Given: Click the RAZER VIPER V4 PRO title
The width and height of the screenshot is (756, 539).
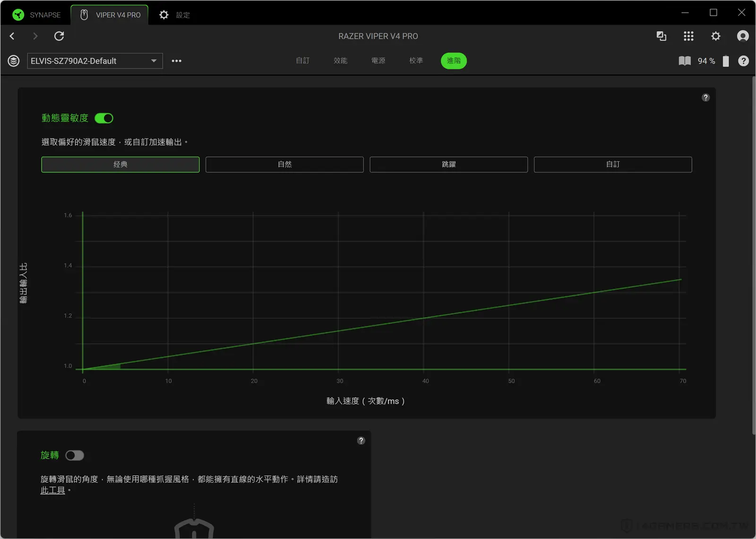Looking at the screenshot, I should (378, 36).
